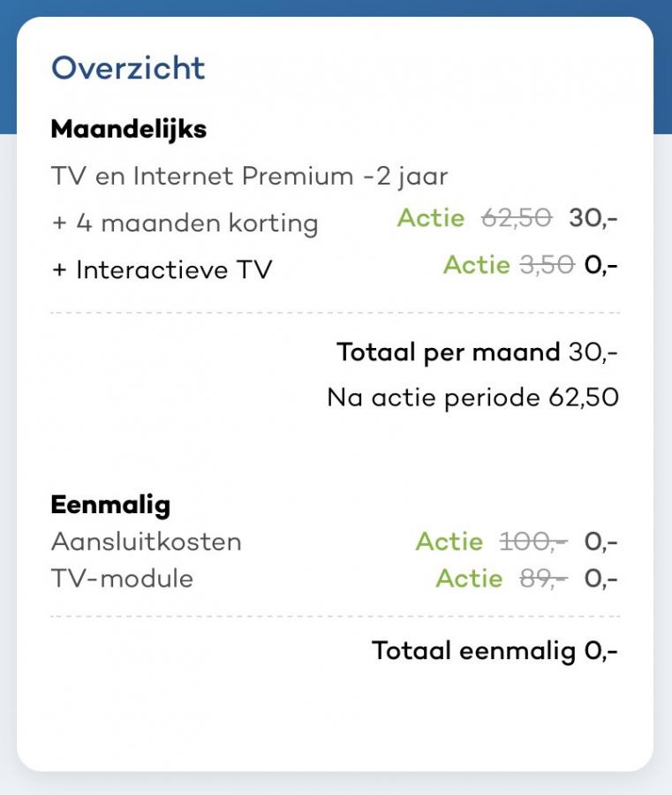This screenshot has width=672, height=795.
Task: Click the struck-through 62,50 price
Action: 517,218
